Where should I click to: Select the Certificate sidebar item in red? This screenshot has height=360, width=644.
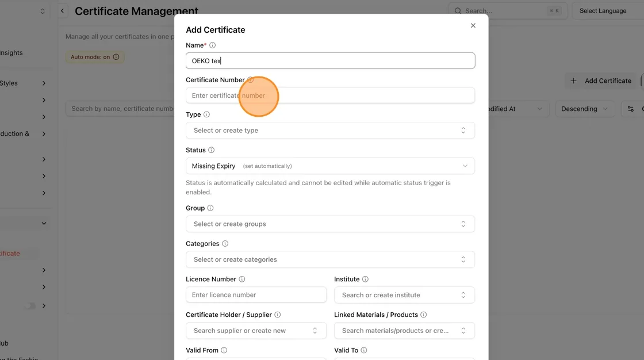10,253
